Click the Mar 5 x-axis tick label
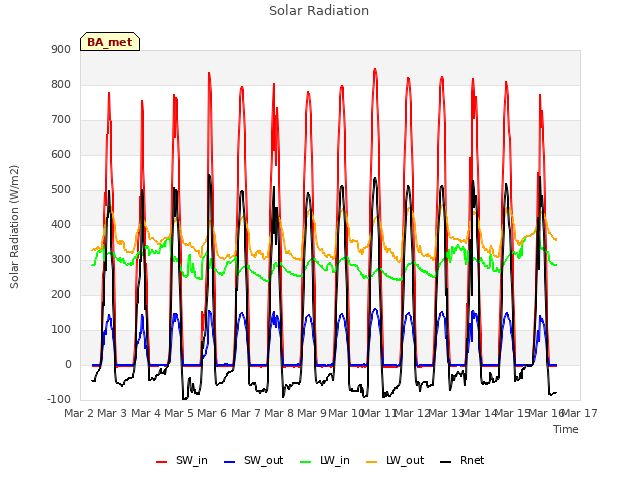The height and width of the screenshot is (480, 640). click(179, 413)
